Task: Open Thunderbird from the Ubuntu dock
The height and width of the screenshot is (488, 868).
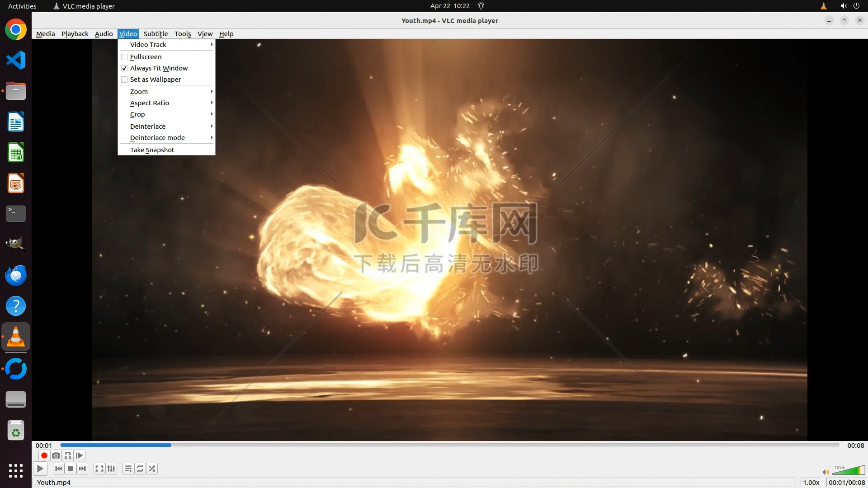Action: pos(16,276)
